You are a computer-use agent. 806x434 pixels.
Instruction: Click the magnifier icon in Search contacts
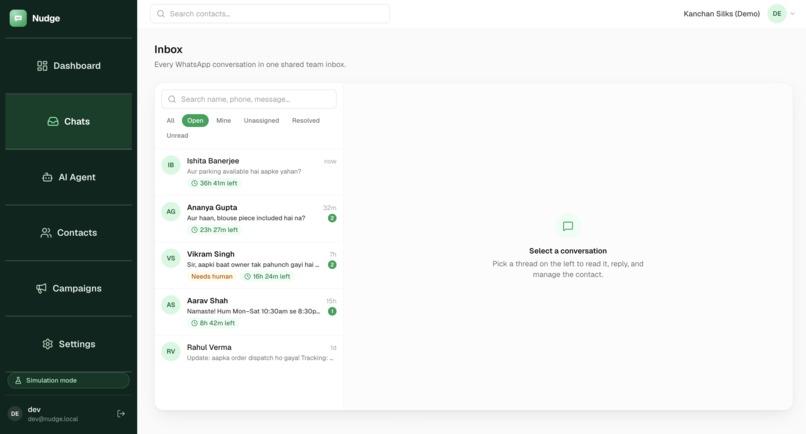tap(161, 14)
